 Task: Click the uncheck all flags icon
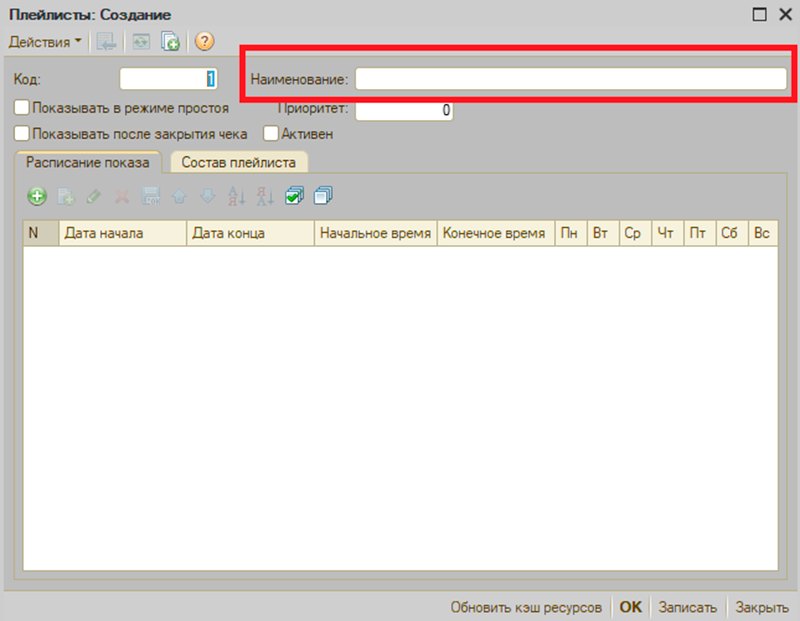pos(323,196)
